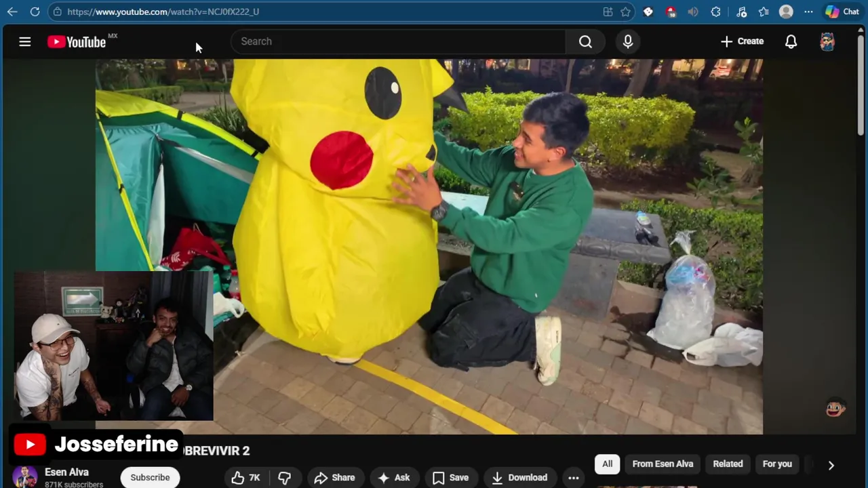This screenshot has height=488, width=868.
Task: Select the Related chip
Action: tap(728, 464)
